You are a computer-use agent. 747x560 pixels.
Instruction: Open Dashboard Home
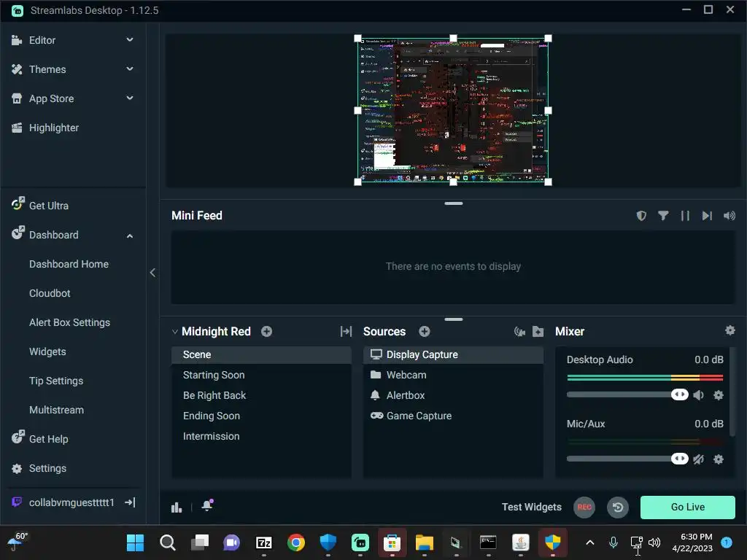coord(69,264)
